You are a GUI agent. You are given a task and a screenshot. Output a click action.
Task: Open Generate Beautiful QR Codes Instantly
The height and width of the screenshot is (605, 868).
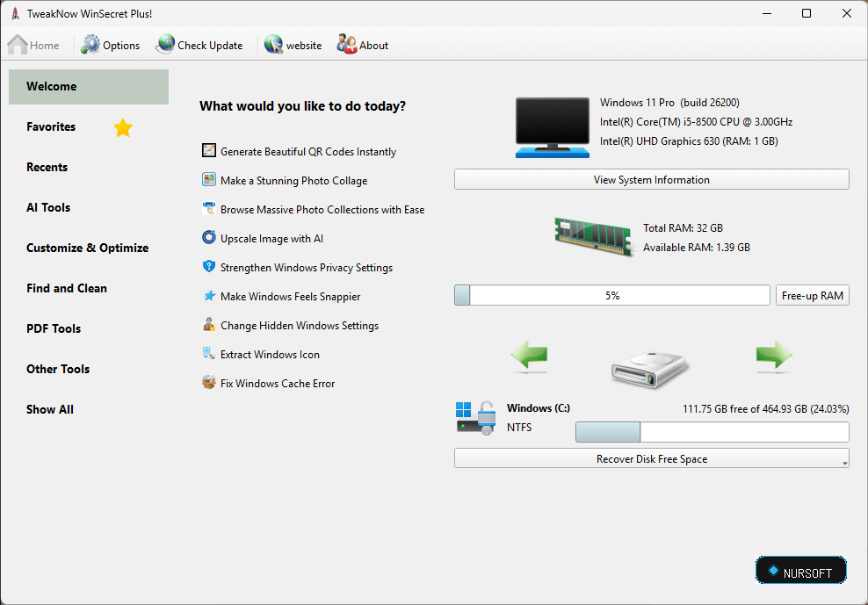[x=308, y=152]
